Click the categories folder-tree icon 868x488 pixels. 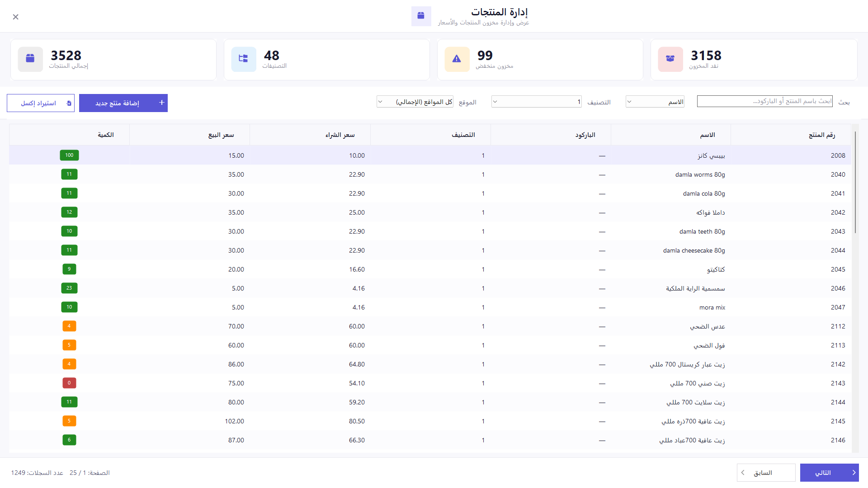click(x=243, y=59)
